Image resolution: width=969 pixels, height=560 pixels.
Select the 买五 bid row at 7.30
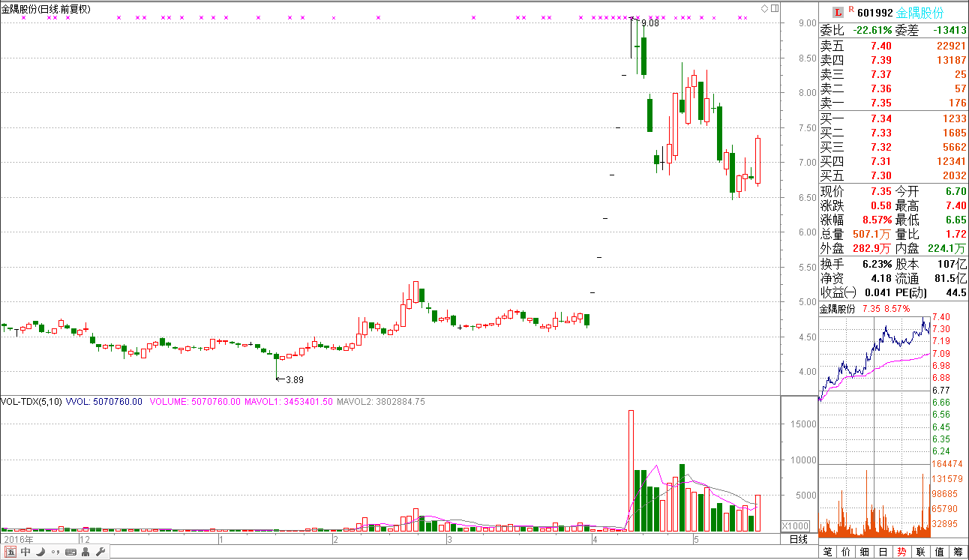(893, 175)
